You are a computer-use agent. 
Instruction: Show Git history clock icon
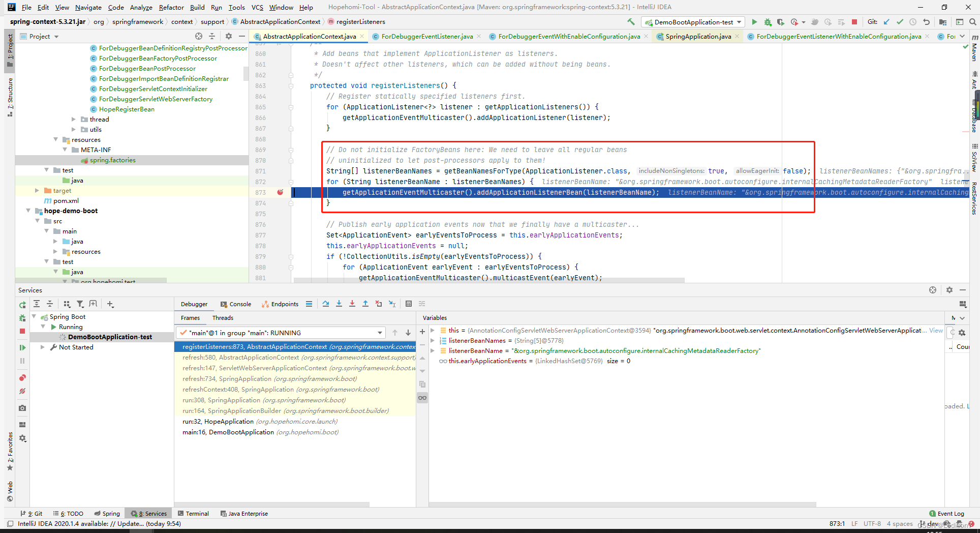(x=913, y=22)
